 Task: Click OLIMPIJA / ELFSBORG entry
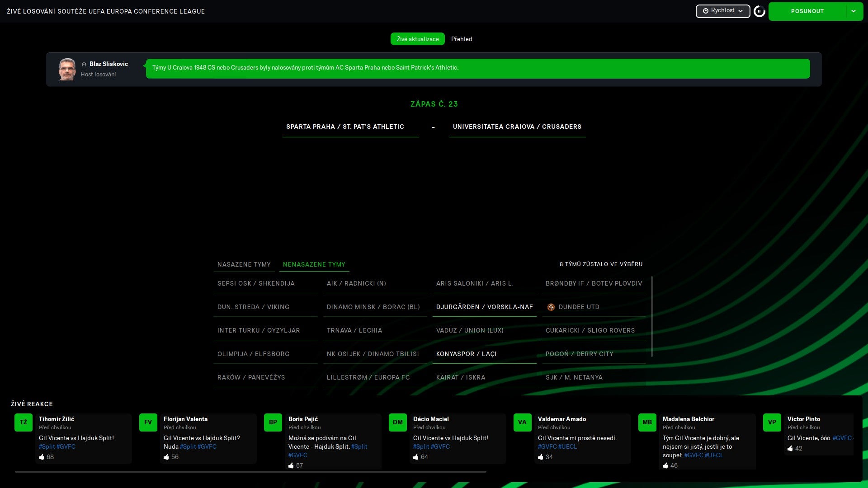click(x=265, y=354)
